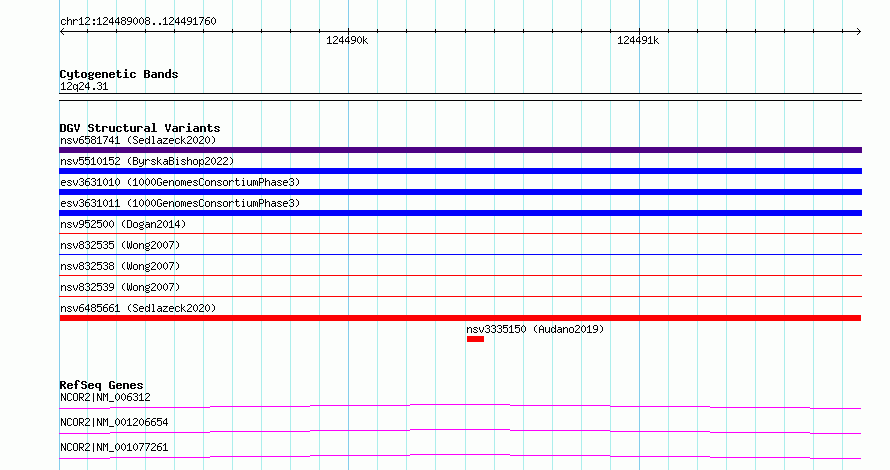Viewport: 890px width, 470px height.
Task: Click the 12q24.31 band label
Action: pyautogui.click(x=84, y=86)
